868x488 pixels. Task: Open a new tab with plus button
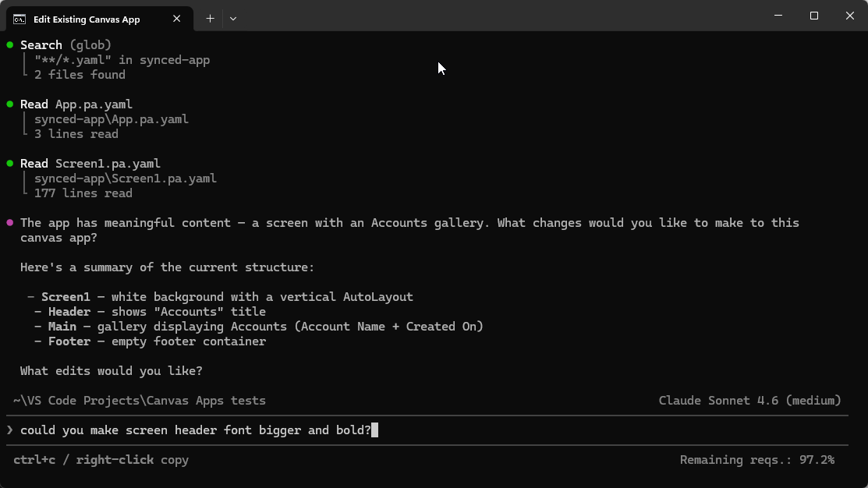coord(210,19)
